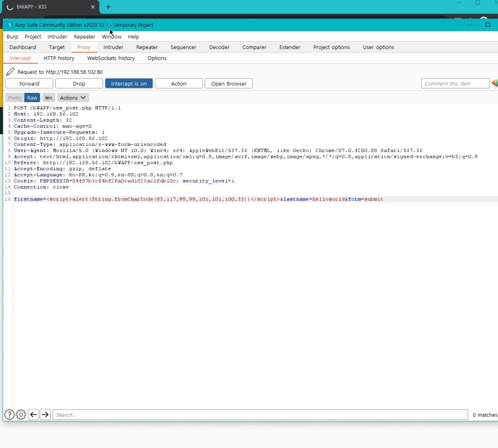The width and height of the screenshot is (498, 448).
Task: Open search settings gear icon
Action: click(21, 414)
